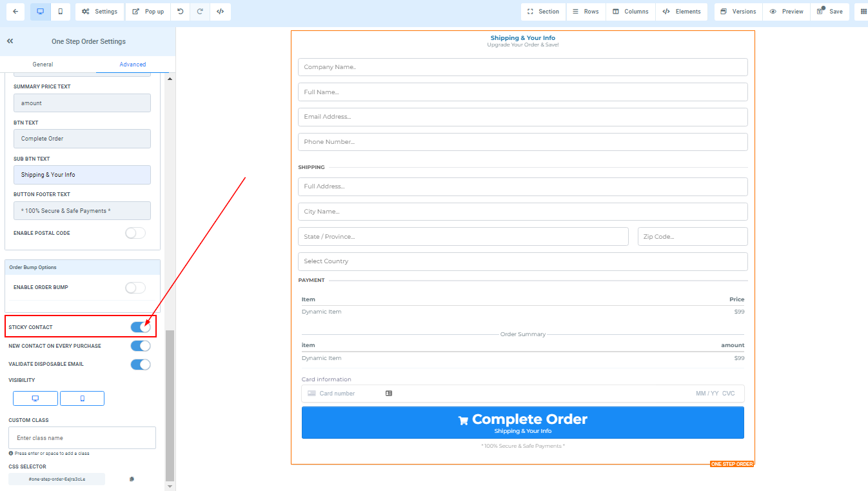Switch to the General tab
The width and height of the screenshot is (868, 491).
click(43, 65)
